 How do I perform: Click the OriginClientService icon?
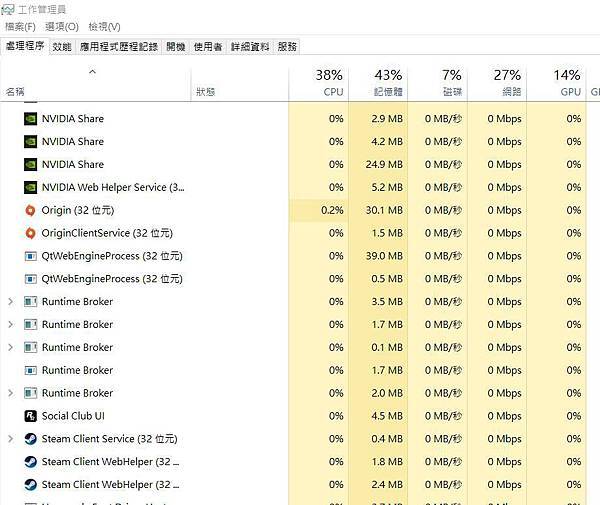(30, 233)
